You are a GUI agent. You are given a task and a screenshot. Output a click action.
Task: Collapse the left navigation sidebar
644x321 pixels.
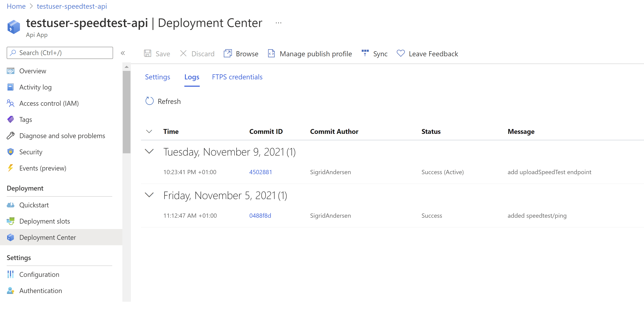click(123, 53)
